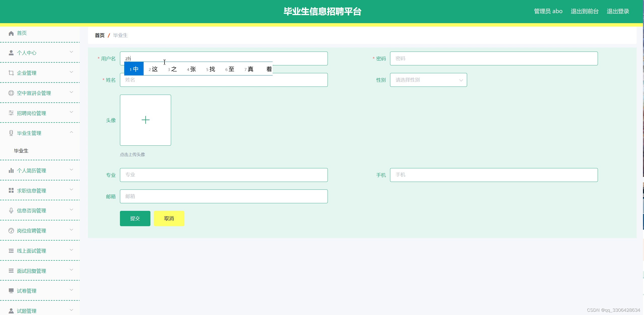Click the user icon for 个人中心

coord(11,53)
